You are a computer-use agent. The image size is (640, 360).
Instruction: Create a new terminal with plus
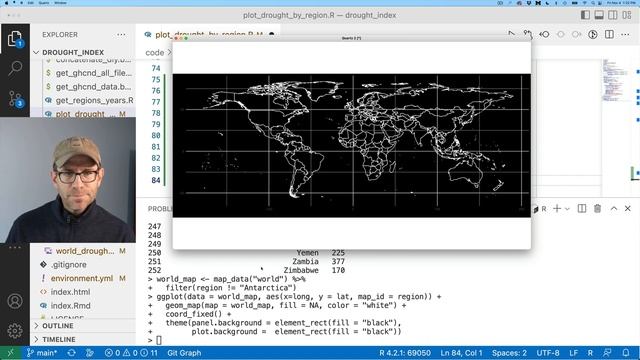(x=557, y=209)
